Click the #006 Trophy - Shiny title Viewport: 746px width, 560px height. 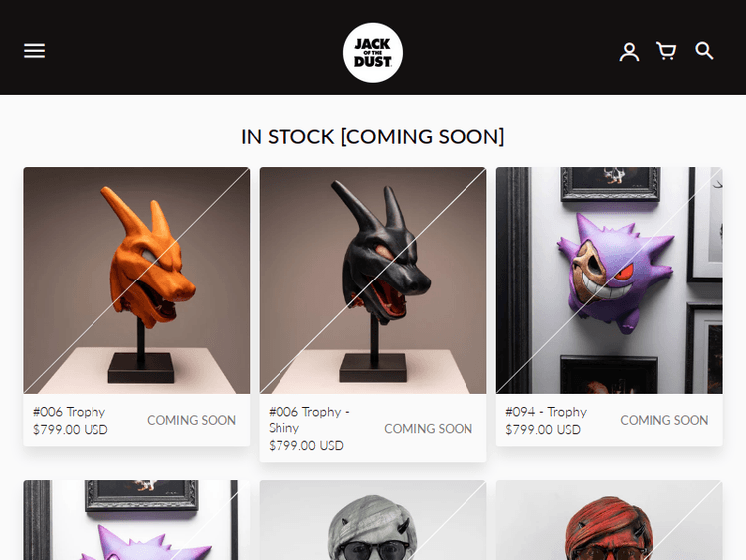309,419
